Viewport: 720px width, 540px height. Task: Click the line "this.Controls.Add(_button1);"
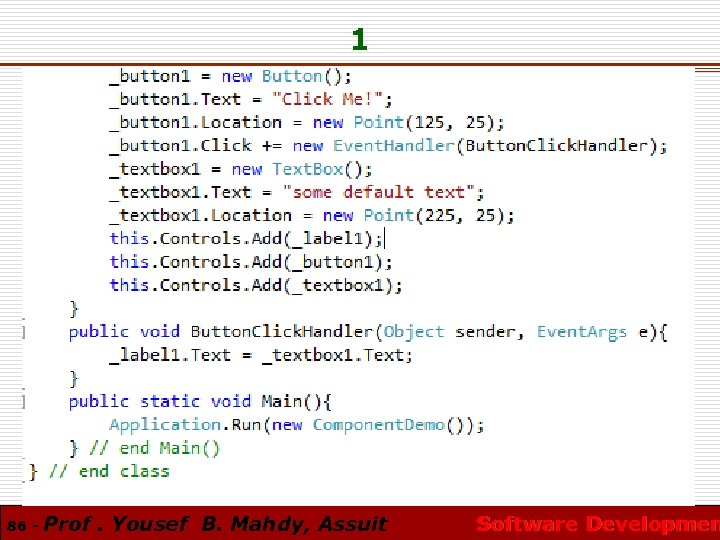pos(251,262)
